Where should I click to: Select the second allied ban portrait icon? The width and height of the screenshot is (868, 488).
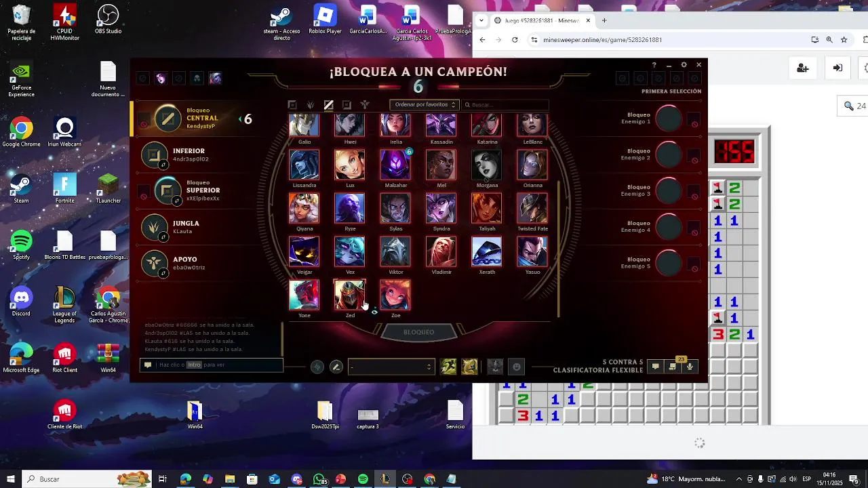click(x=161, y=79)
